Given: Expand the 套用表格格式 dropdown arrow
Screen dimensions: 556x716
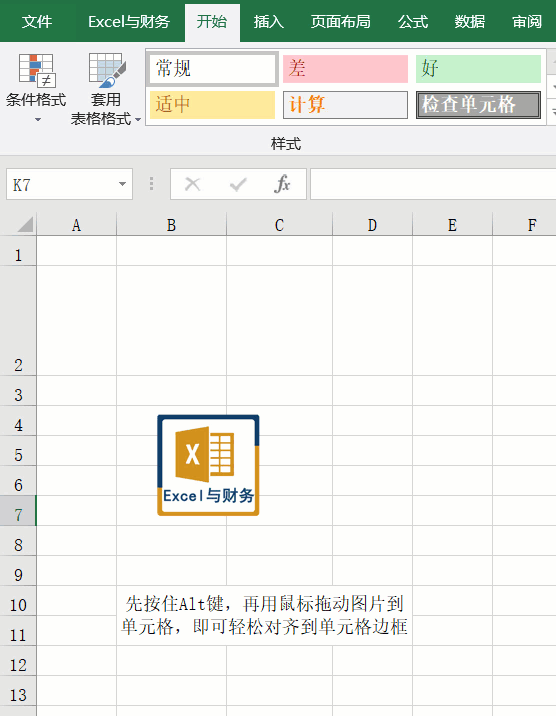Looking at the screenshot, I should tap(138, 120).
